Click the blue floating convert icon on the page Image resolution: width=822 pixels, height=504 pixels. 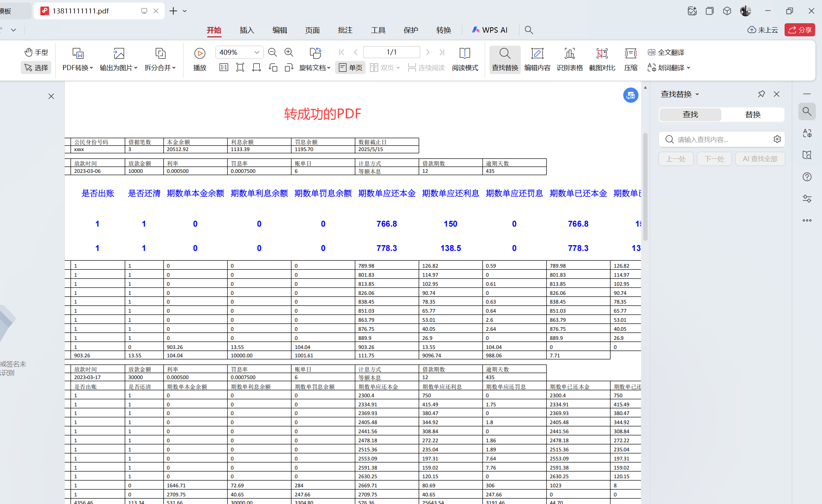(x=630, y=95)
